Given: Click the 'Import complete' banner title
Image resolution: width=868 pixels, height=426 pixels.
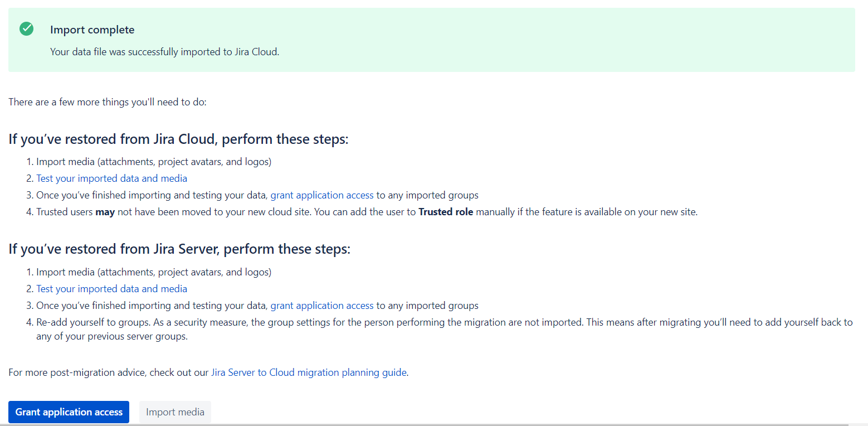Looking at the screenshot, I should [92, 30].
